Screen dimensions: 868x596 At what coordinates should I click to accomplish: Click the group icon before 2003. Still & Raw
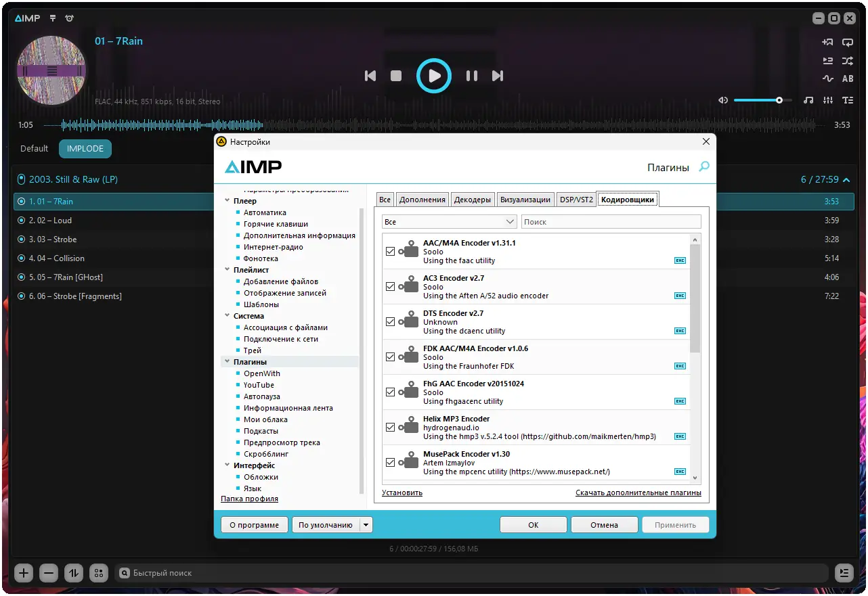pyautogui.click(x=21, y=180)
